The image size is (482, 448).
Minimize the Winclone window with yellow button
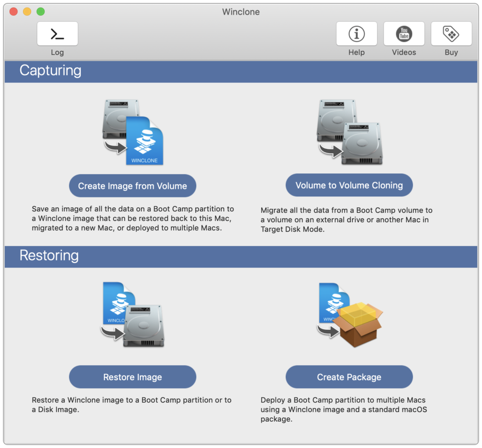[27, 12]
